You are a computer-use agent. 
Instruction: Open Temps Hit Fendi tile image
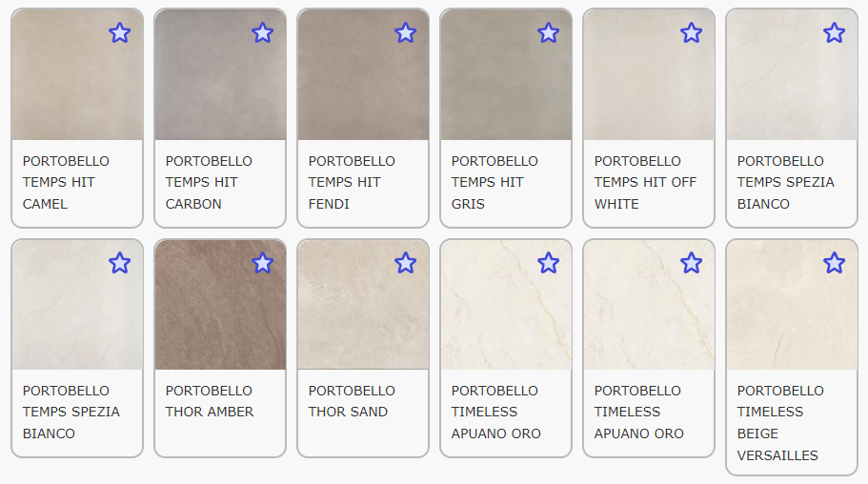click(x=363, y=74)
